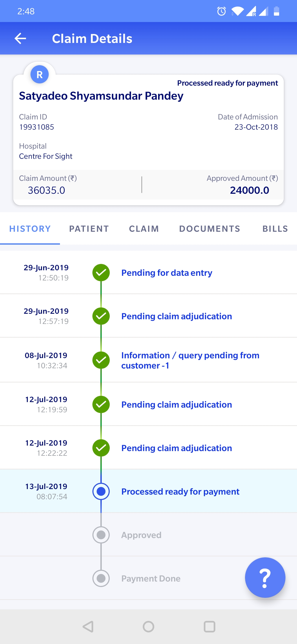The image size is (297, 644).
Task: Tap the alarm icon in status bar
Action: [221, 11]
